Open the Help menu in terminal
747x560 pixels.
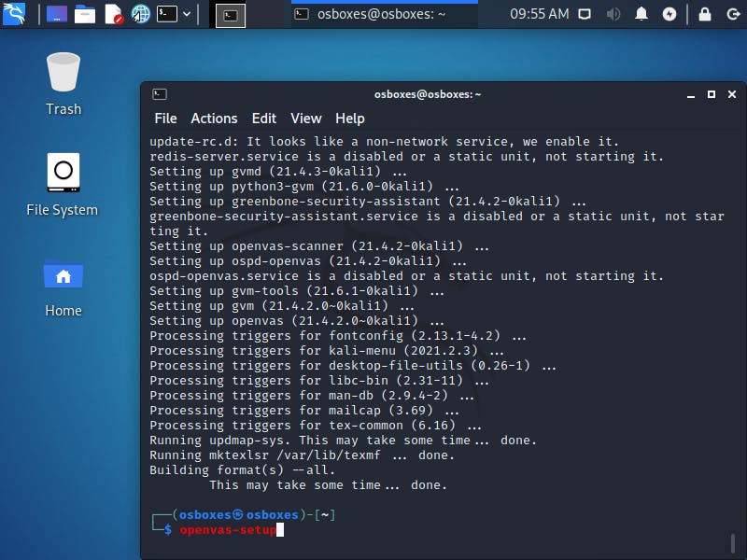click(x=349, y=119)
